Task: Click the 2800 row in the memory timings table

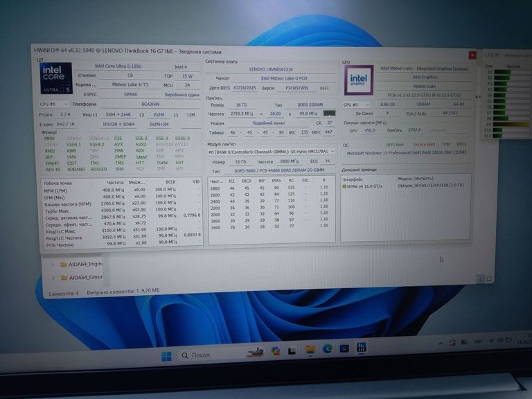Action: (x=271, y=188)
